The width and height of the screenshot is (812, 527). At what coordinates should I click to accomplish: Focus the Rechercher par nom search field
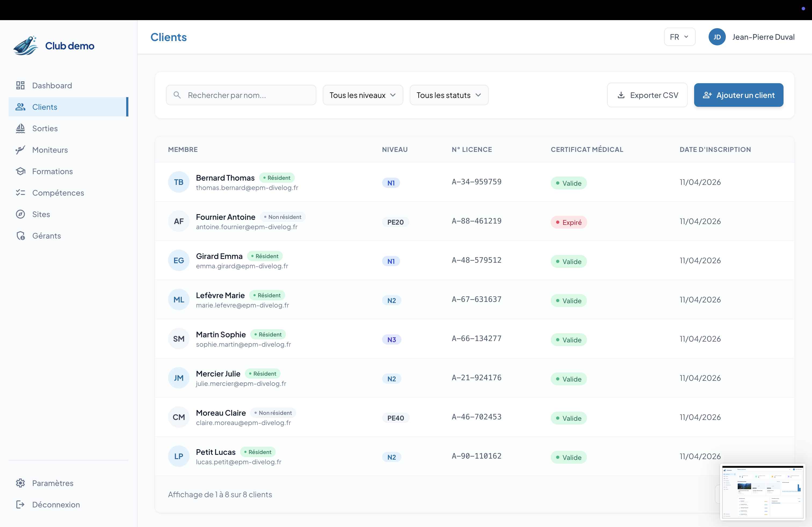(246, 95)
